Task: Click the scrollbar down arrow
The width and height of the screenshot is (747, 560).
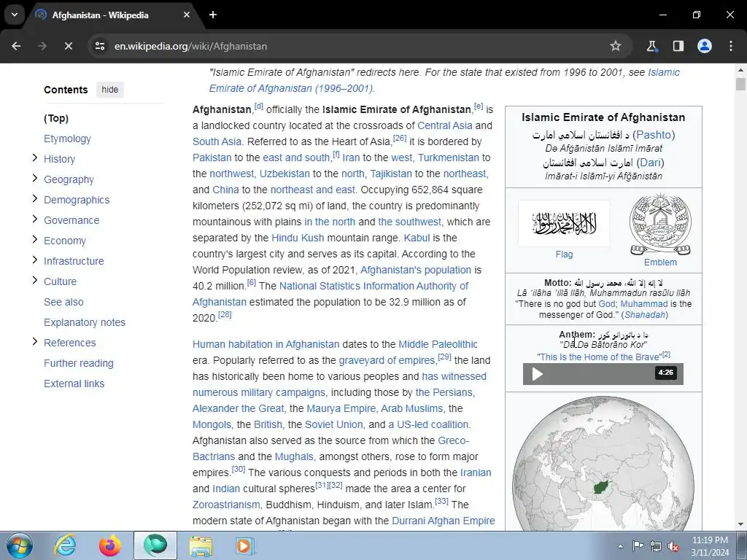Action: click(x=740, y=524)
